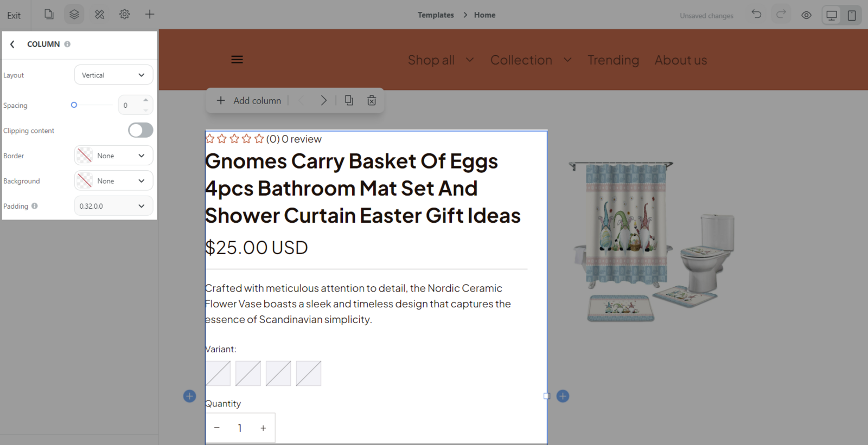Viewport: 868px width, 445px height.
Task: Switch to mobile view
Action: (852, 15)
